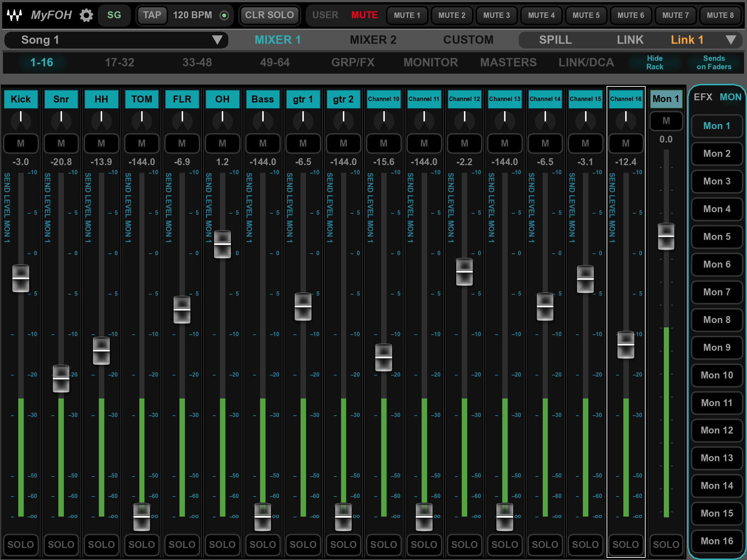Click the Bass channel pan knob
The height and width of the screenshot is (560, 747).
(263, 120)
